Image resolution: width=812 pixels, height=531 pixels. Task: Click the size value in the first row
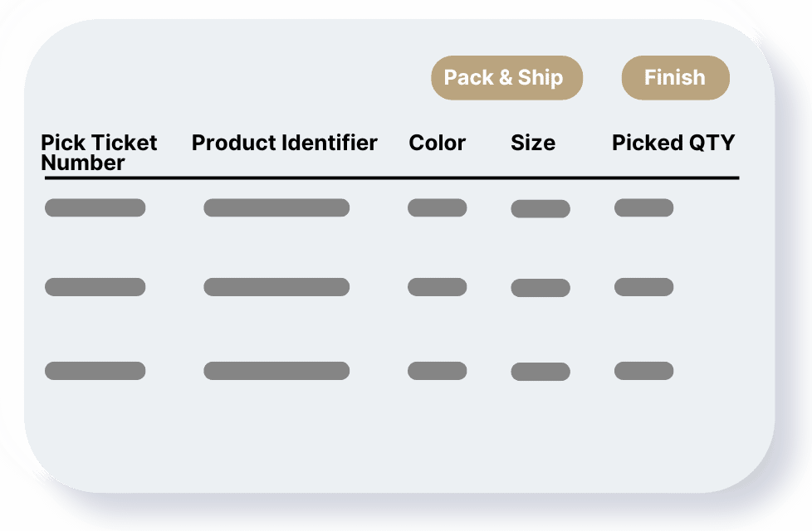[x=540, y=207]
